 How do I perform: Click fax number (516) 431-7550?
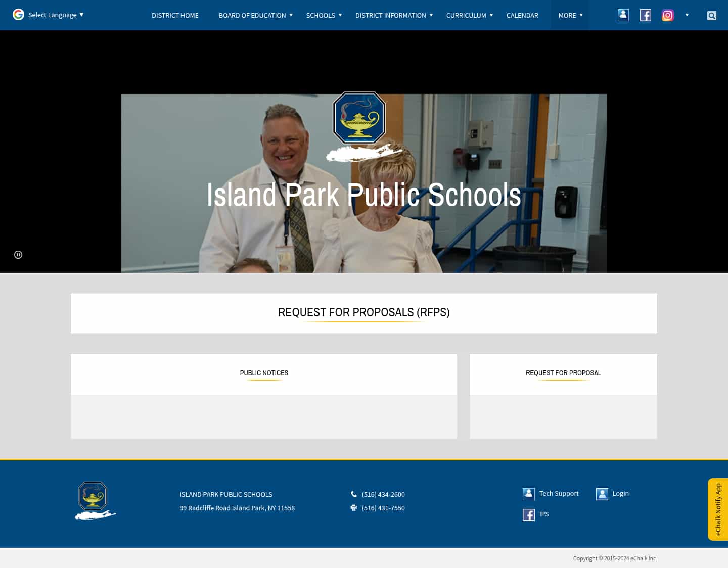[x=383, y=508]
